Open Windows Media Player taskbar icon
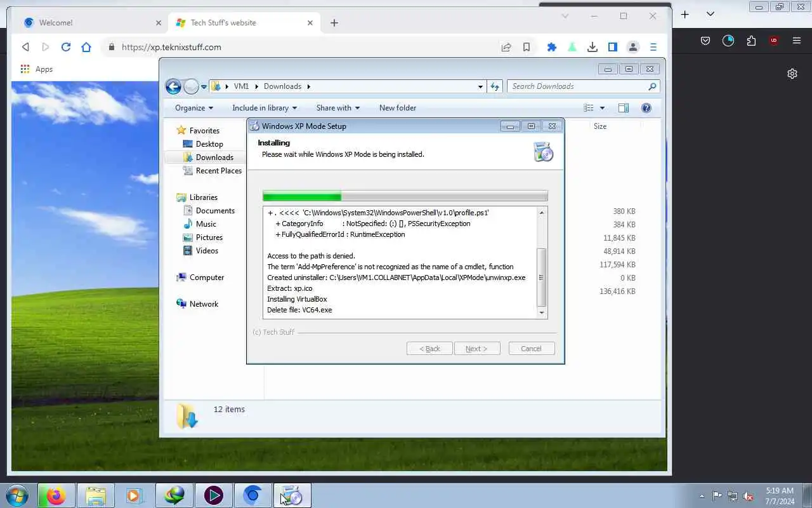812x508 pixels. (134, 495)
